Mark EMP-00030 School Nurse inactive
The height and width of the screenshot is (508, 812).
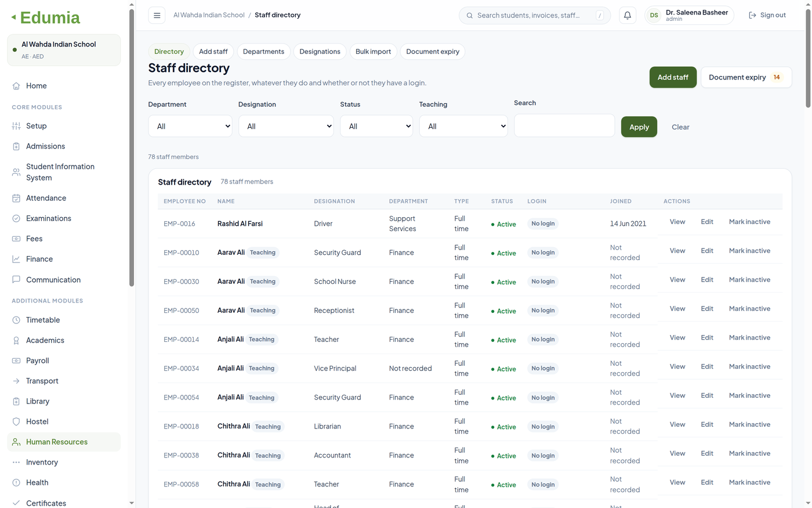point(749,280)
